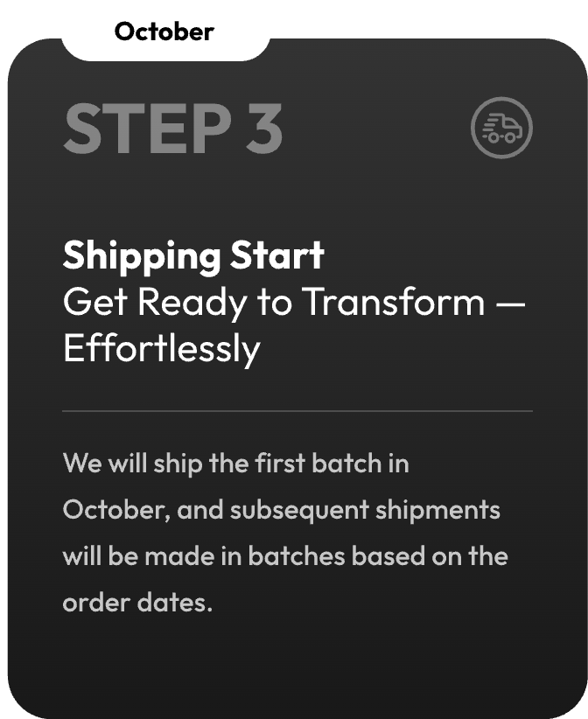Click the Shipping Start title
The height and width of the screenshot is (719, 588).
[x=193, y=255]
